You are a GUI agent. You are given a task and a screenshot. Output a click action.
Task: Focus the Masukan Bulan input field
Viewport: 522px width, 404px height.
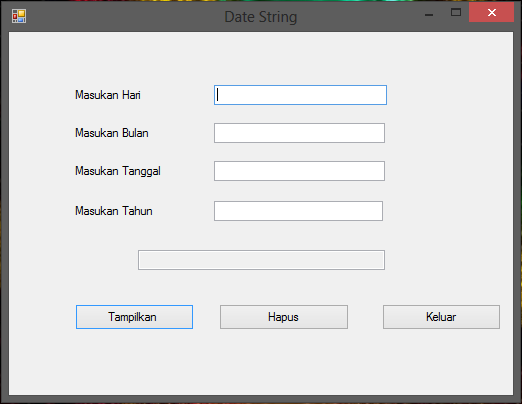pyautogui.click(x=299, y=133)
